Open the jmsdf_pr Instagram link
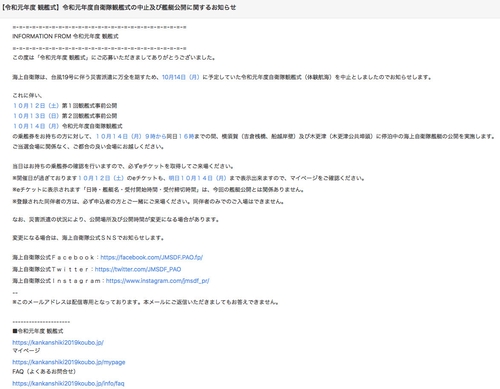Viewport: 500px width, 389px height. click(x=157, y=281)
